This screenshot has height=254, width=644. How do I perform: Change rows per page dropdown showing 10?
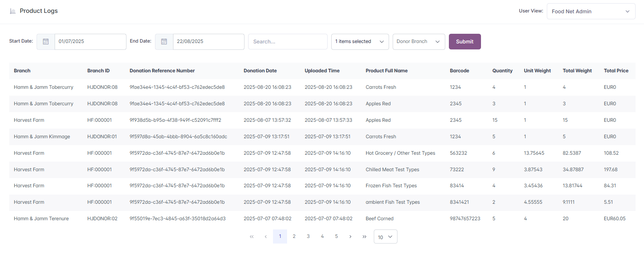385,237
